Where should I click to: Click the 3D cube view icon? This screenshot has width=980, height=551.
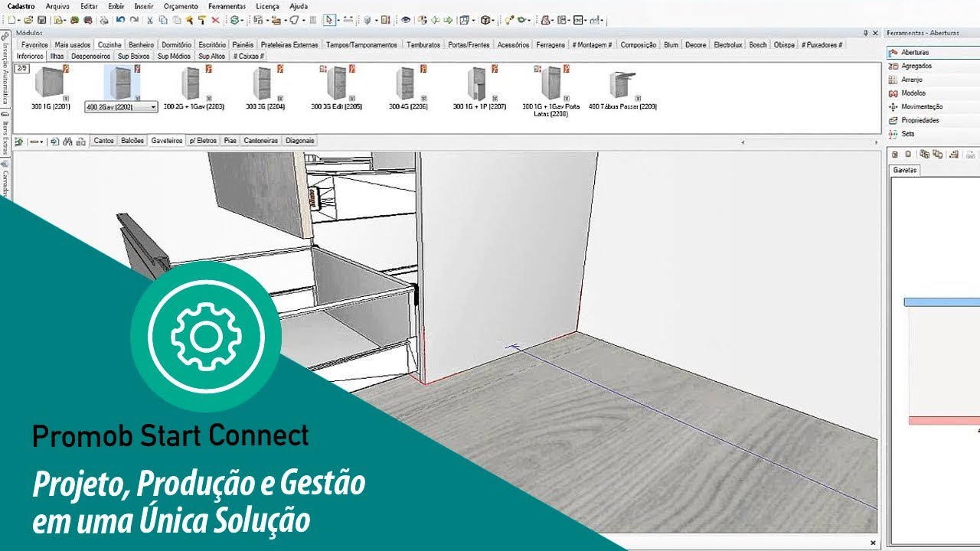point(485,20)
